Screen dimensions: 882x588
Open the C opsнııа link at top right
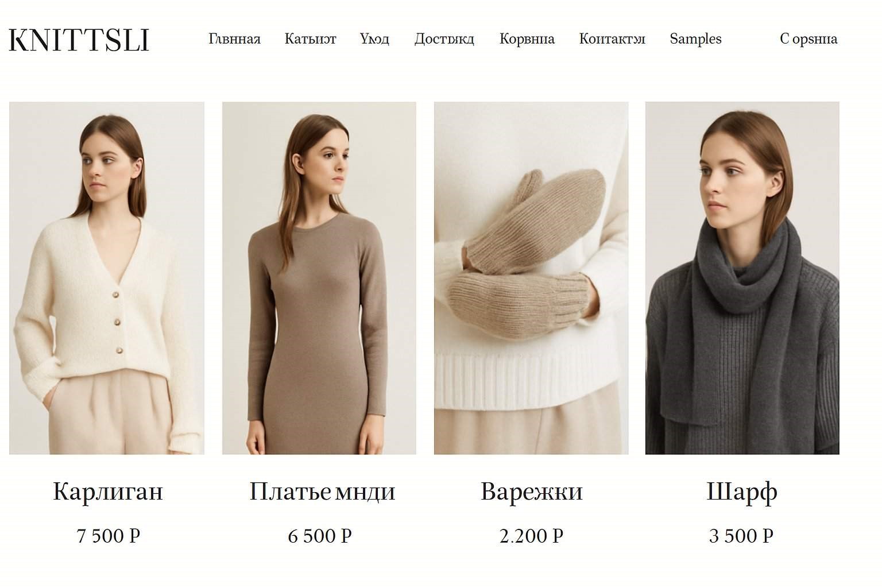pyautogui.click(x=808, y=39)
